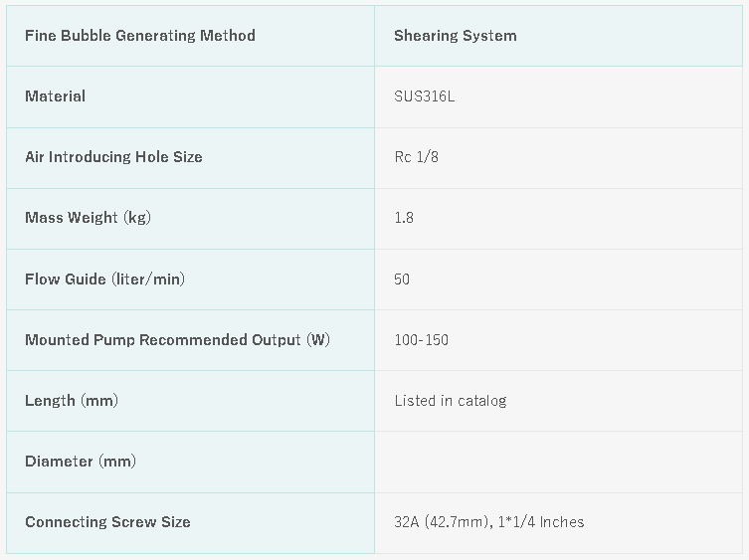
Task: Select the '50' flow guide value
Action: point(402,279)
